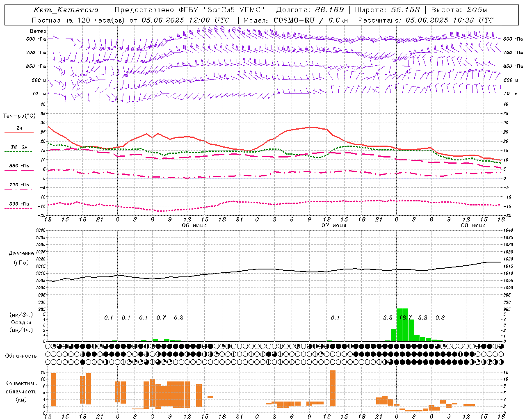
Task: Click the "Конвективн." convective cloud label
Action: (x=21, y=383)
